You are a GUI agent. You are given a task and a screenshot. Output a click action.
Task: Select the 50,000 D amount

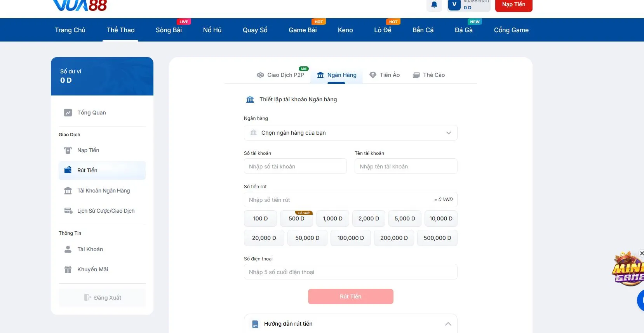(307, 238)
